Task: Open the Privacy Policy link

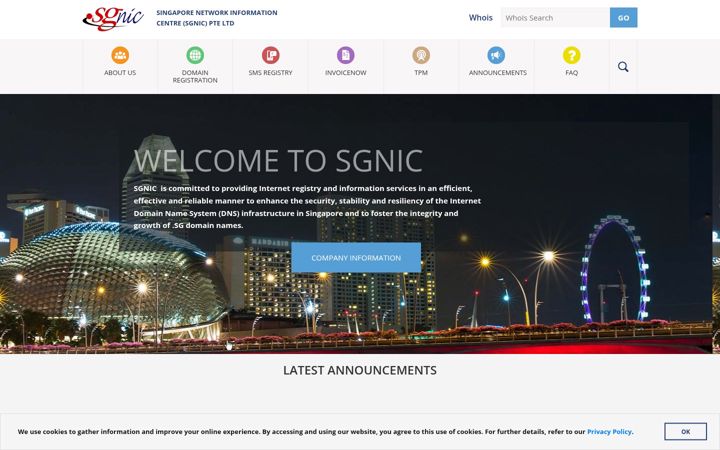Action: pos(609,432)
